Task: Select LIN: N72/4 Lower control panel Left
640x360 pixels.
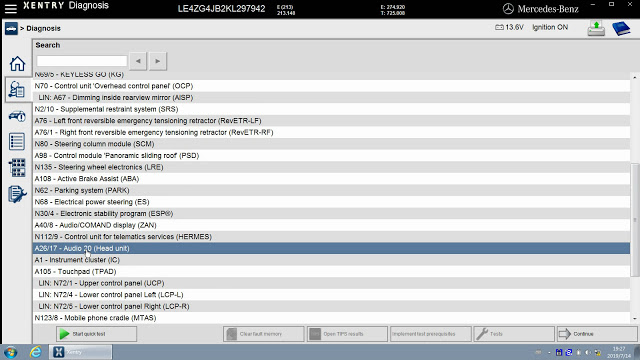Action: 331,295
